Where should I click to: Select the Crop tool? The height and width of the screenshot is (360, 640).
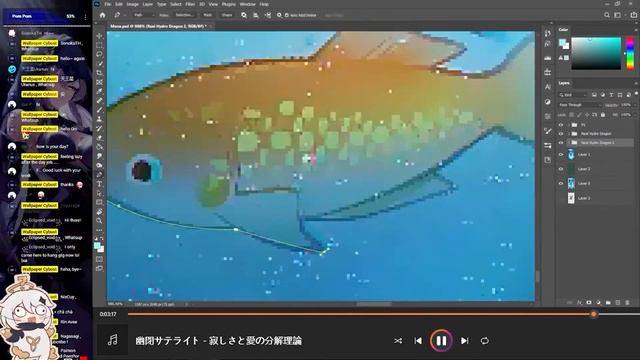click(x=99, y=73)
